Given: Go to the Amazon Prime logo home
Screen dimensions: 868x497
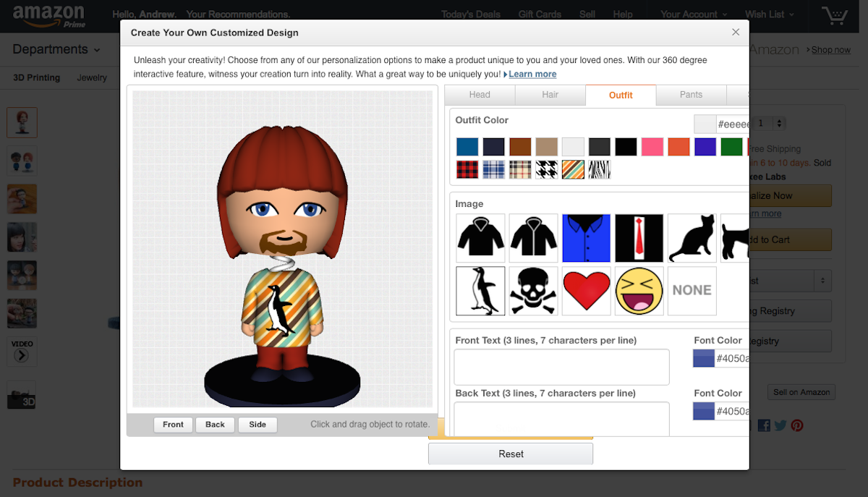Looking at the screenshot, I should pos(49,15).
